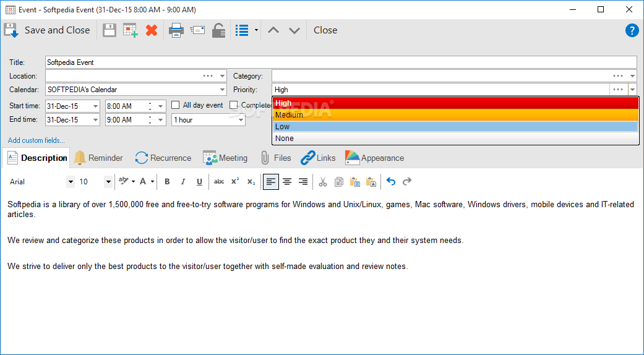Open the Links tab
This screenshot has width=644, height=355.
pyautogui.click(x=318, y=158)
